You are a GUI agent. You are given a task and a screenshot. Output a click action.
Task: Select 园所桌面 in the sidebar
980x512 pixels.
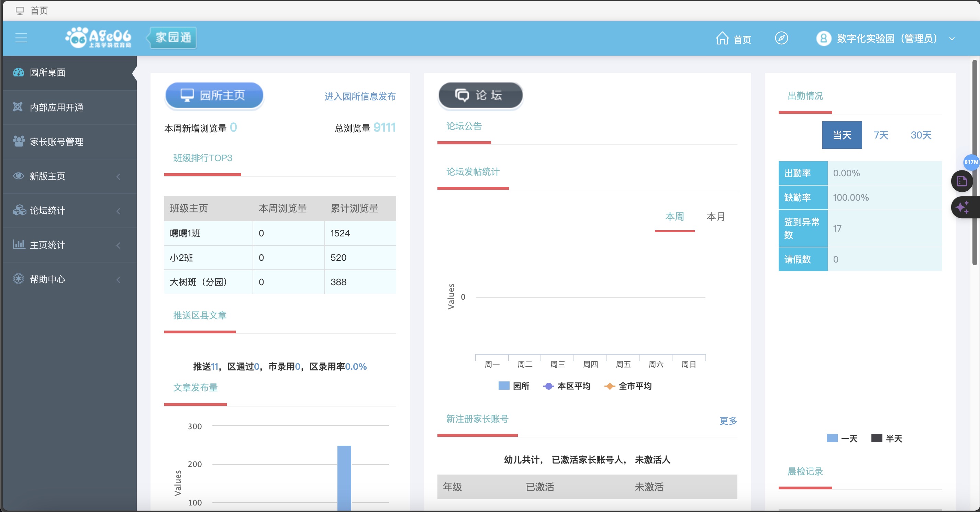pyautogui.click(x=70, y=73)
